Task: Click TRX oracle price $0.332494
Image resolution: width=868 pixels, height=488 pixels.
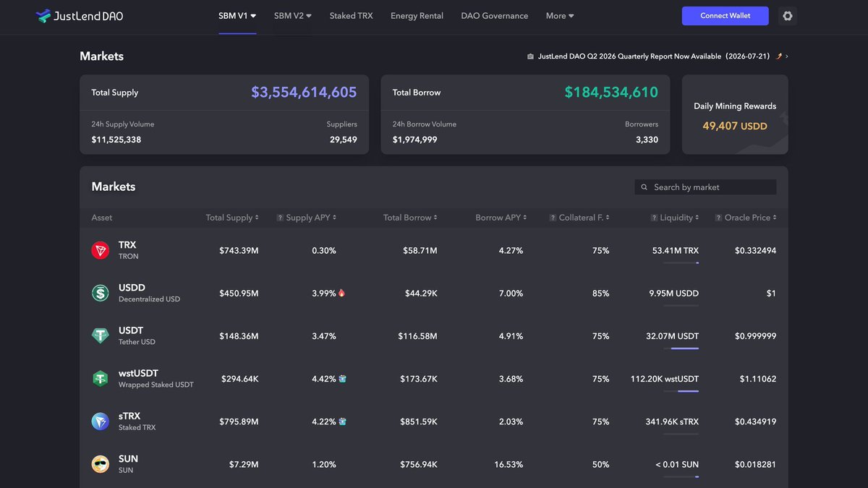Action: click(756, 251)
